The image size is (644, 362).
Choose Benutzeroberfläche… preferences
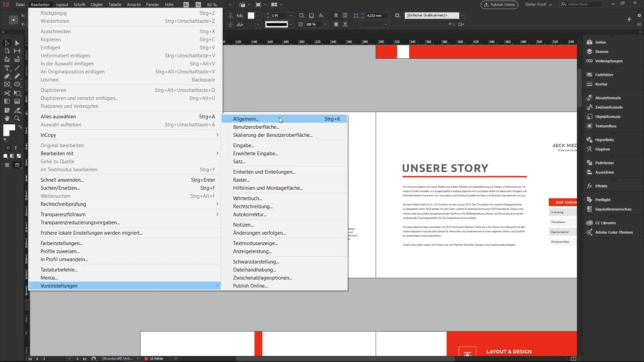(x=284, y=127)
